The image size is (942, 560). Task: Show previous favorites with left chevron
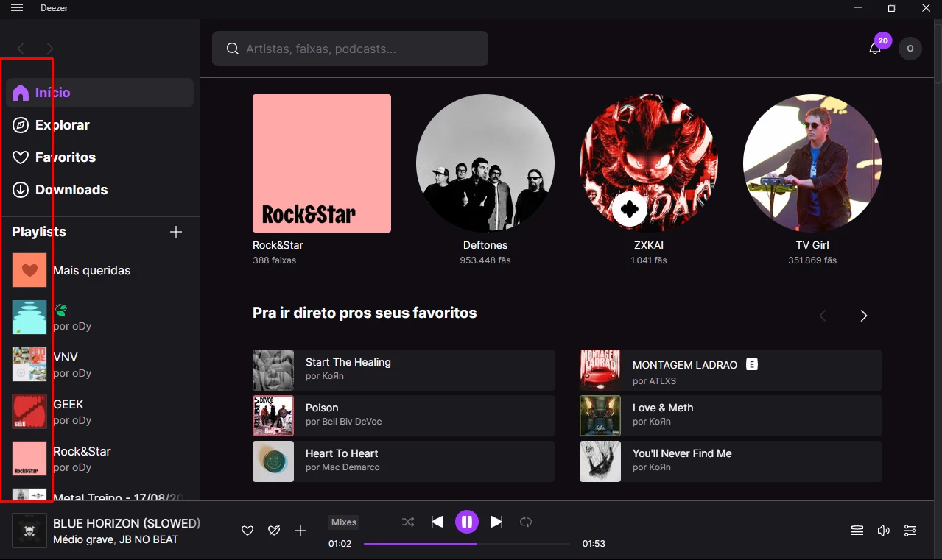(x=823, y=316)
